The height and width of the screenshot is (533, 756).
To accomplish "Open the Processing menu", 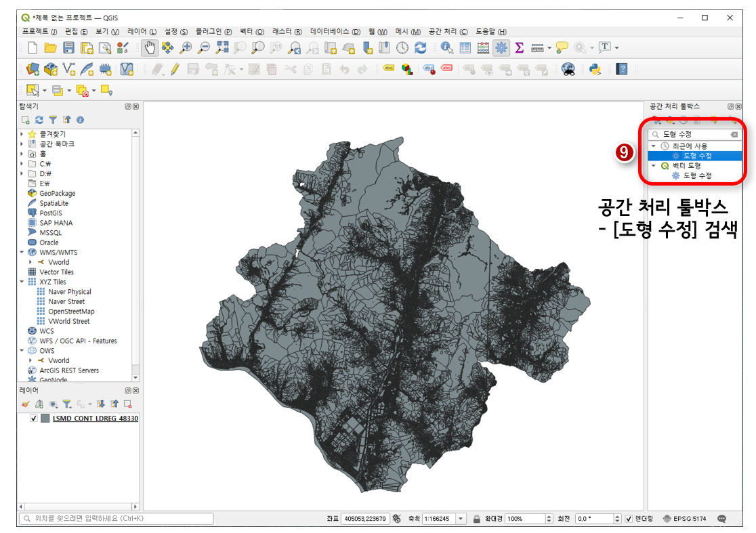I will point(448,31).
